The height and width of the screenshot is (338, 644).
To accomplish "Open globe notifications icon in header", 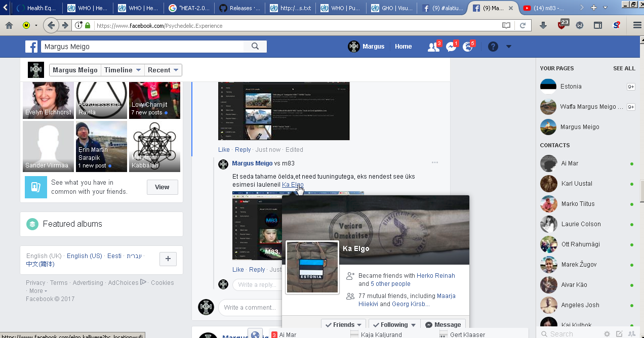I will 468,47.
